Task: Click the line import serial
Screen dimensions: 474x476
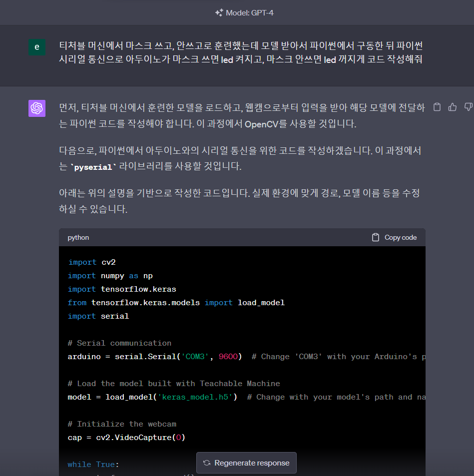Action: pyautogui.click(x=98, y=316)
